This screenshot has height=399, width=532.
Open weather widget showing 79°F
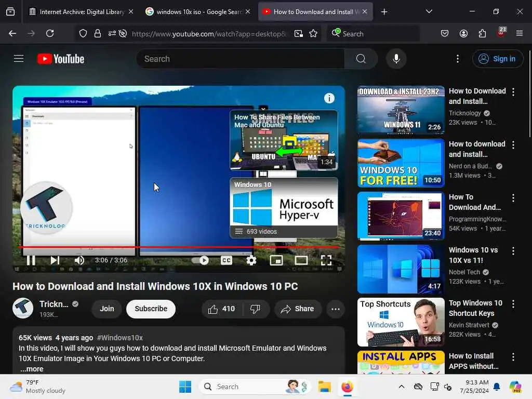point(37,387)
